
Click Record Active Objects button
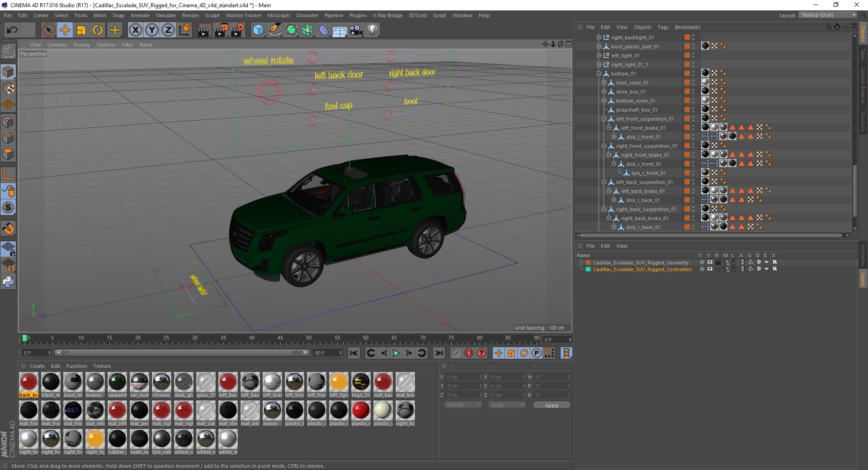[456, 353]
